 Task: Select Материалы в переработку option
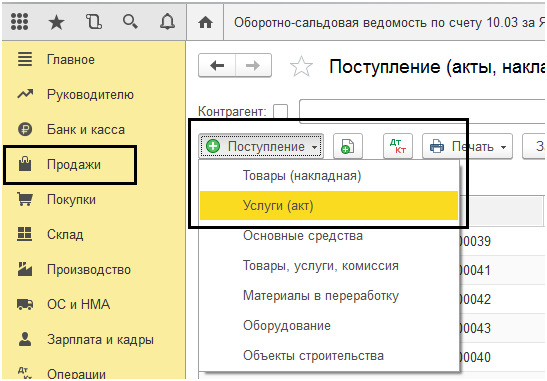coord(329,296)
